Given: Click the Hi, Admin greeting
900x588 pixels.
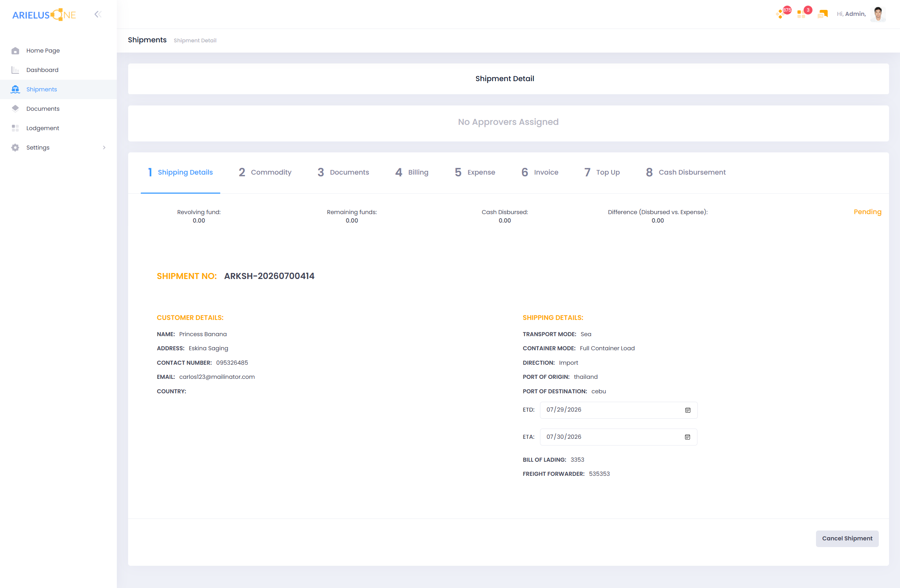Looking at the screenshot, I should tap(851, 14).
